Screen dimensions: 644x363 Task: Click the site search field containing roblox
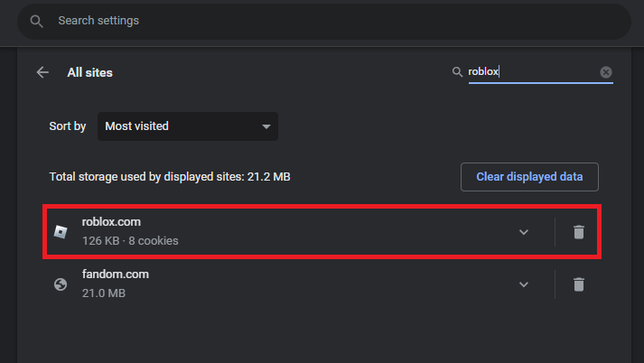(531, 72)
